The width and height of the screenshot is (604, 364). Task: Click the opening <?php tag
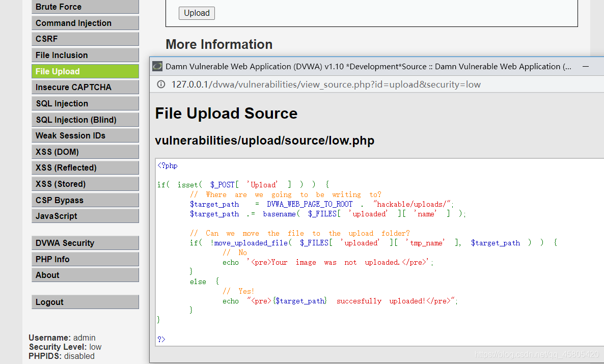(168, 165)
